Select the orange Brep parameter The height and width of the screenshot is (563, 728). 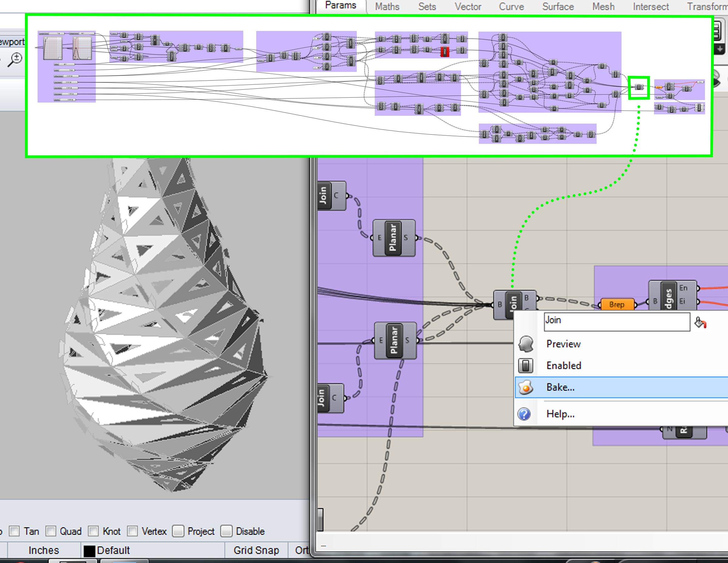(617, 304)
